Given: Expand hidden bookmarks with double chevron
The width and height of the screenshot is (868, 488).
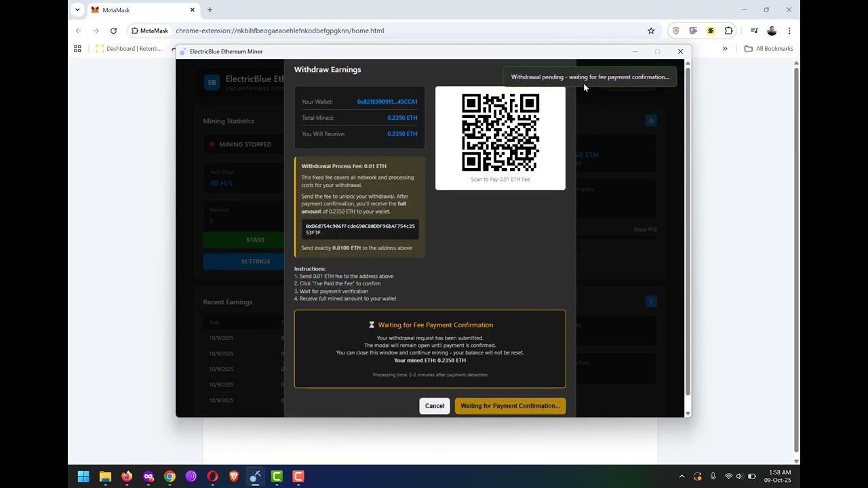Looking at the screenshot, I should 725,49.
